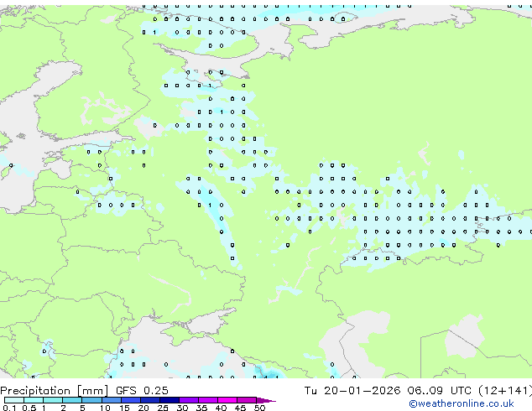The width and height of the screenshot is (532, 411).
Task: Select the 5–10 mm legend color swatch
Action: [x=91, y=400]
